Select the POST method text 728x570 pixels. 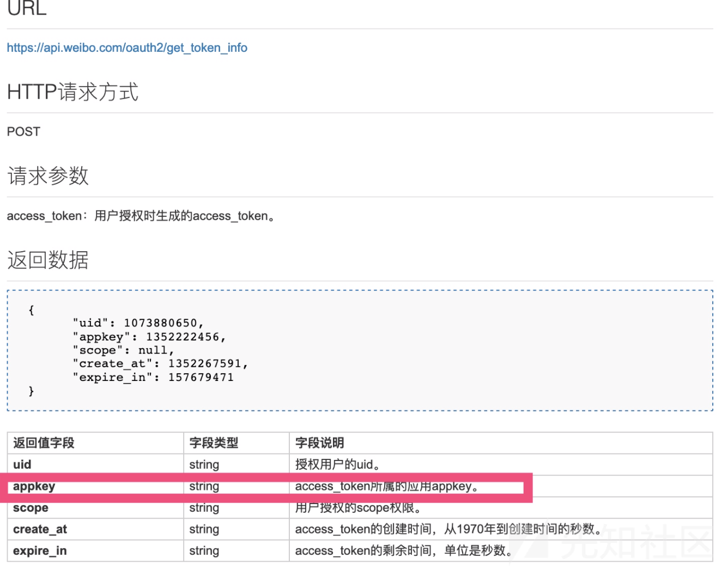pos(23,132)
